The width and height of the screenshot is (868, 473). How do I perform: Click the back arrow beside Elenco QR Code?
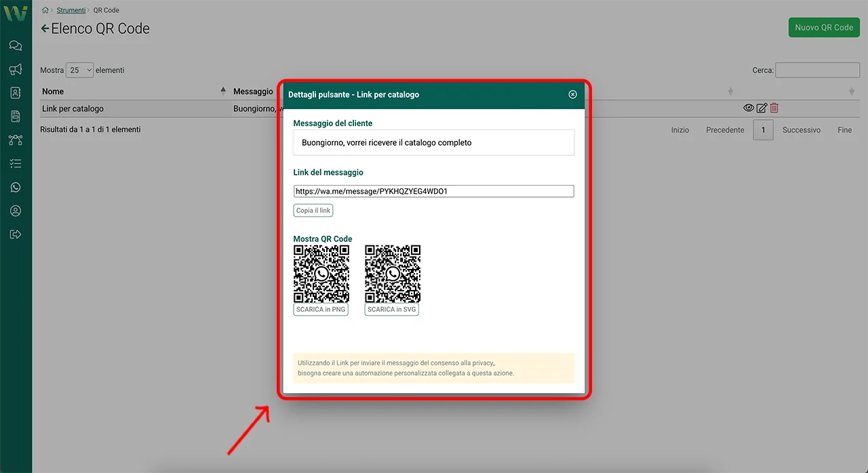click(45, 28)
